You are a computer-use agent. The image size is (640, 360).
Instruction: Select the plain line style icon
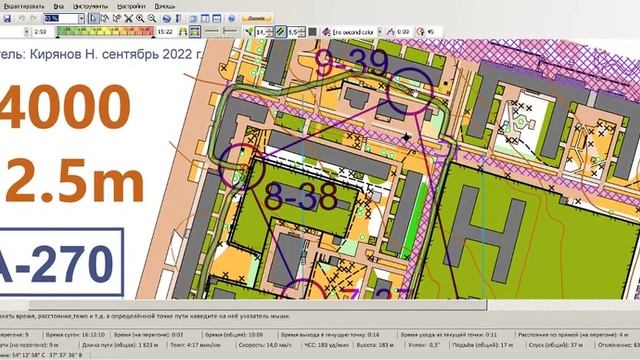tap(211, 31)
